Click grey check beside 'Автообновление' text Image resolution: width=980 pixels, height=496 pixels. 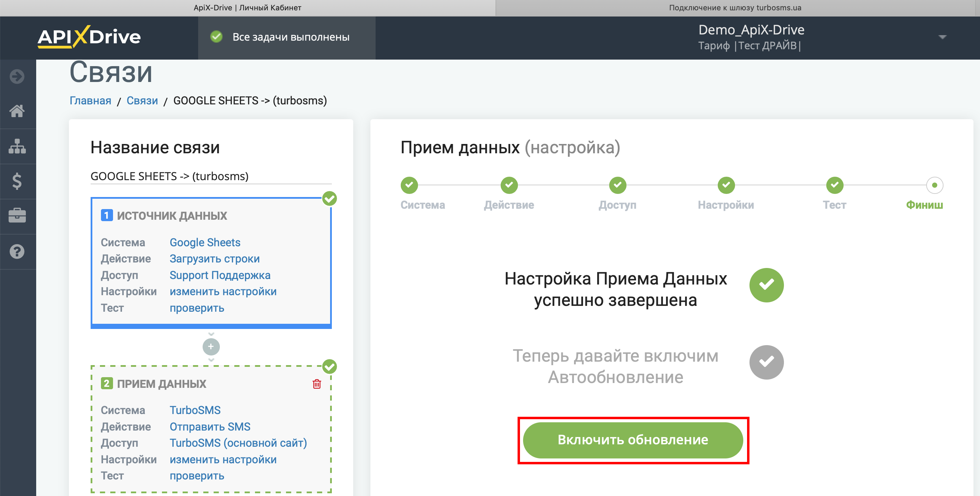click(x=766, y=362)
